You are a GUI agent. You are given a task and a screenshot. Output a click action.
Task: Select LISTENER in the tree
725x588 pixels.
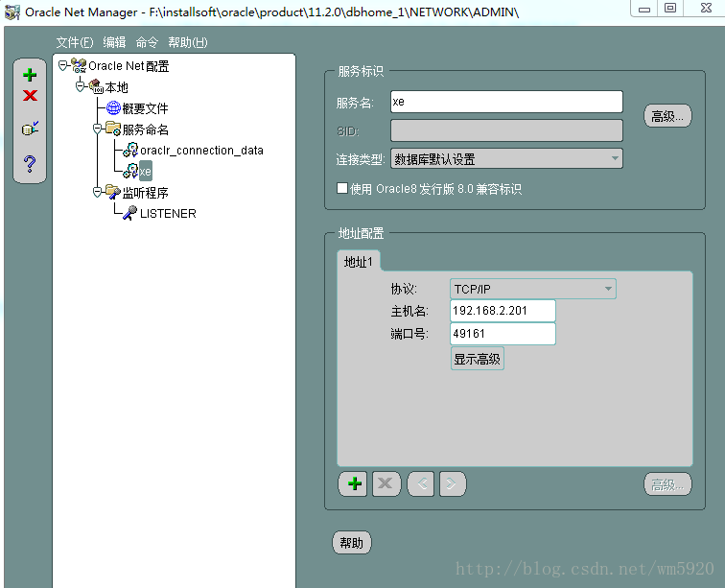click(168, 213)
